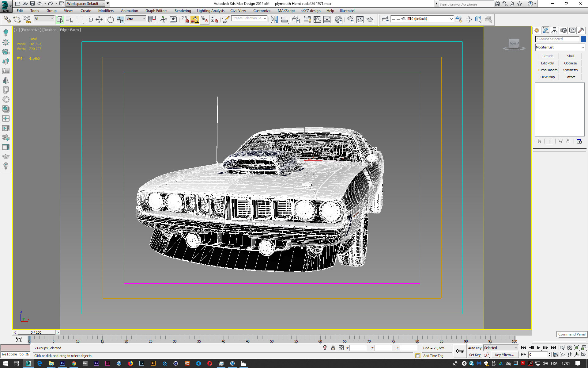Open Realistic + Edged Faces shading menu
Viewport: 588px width, 368px height.
coord(62,30)
